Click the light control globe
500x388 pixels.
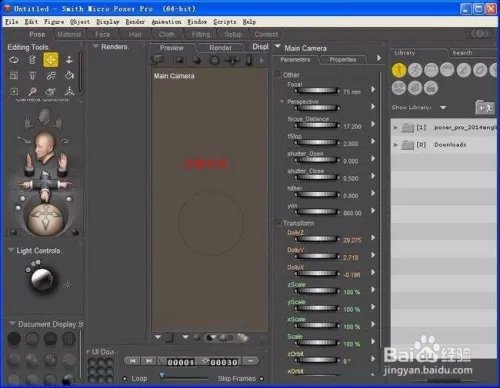[x=42, y=279]
